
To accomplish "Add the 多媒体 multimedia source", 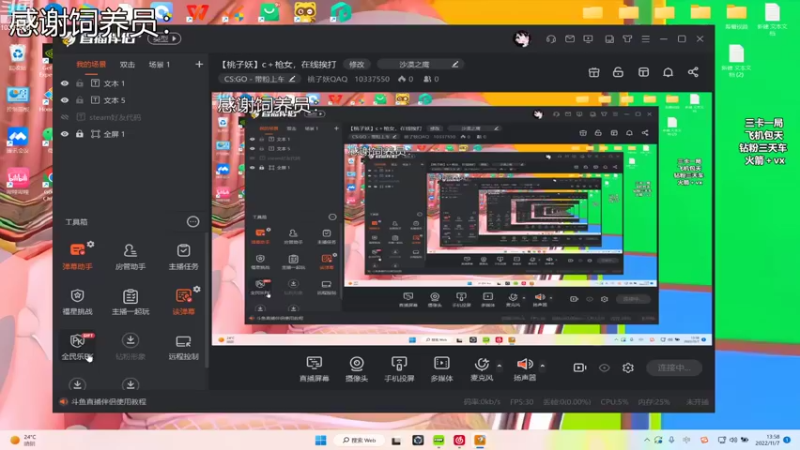I will (x=441, y=369).
